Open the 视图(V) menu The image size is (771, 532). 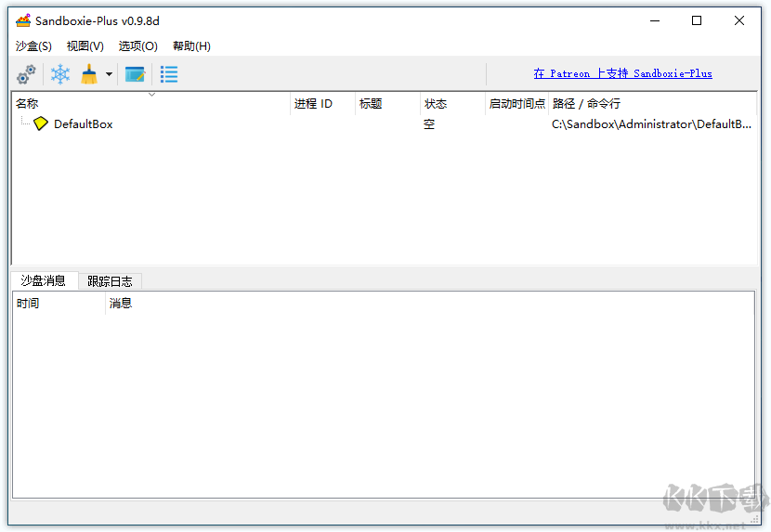[85, 46]
